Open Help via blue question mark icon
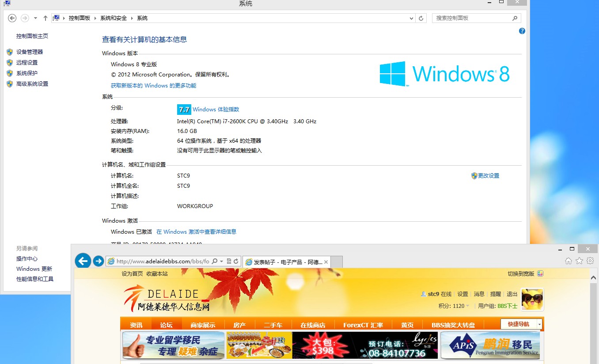 pos(522,31)
